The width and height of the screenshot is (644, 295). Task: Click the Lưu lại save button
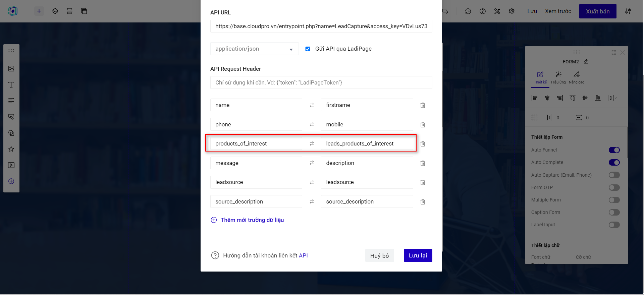pyautogui.click(x=418, y=255)
